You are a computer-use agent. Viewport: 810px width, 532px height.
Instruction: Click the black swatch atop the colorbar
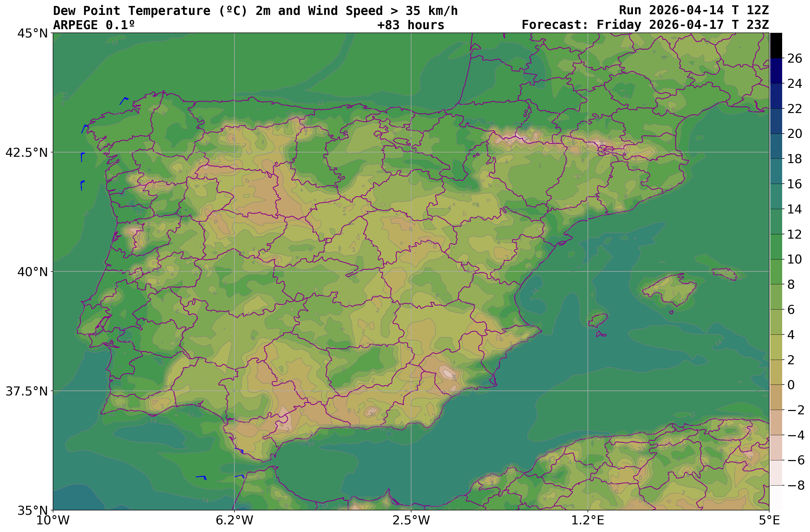[x=776, y=46]
